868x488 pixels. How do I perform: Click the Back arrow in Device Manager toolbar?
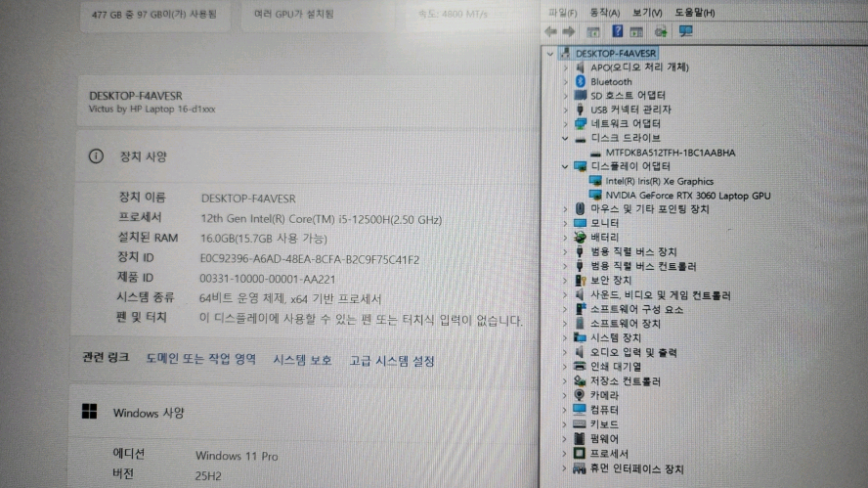pyautogui.click(x=550, y=31)
